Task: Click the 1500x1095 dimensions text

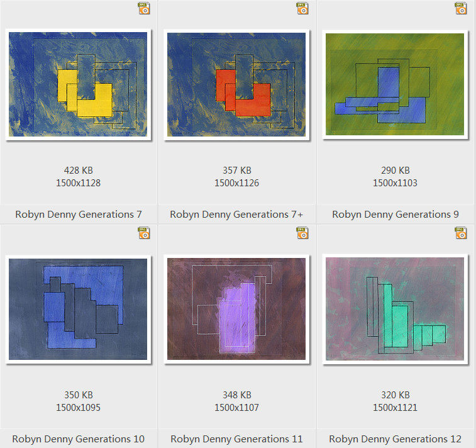Action: [x=78, y=407]
